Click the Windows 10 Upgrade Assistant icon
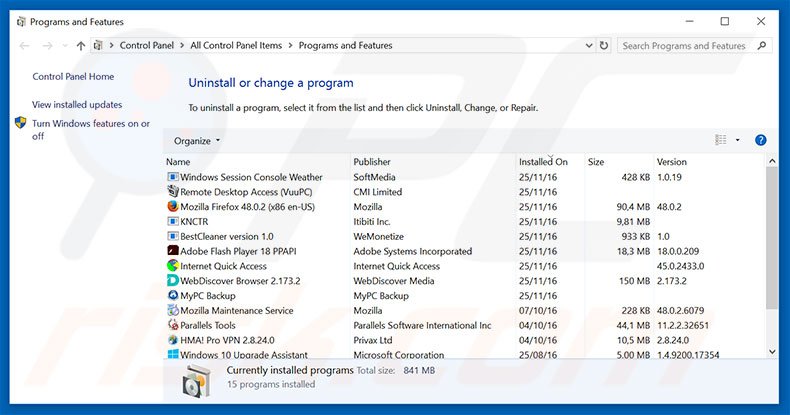This screenshot has width=790, height=415. (173, 354)
